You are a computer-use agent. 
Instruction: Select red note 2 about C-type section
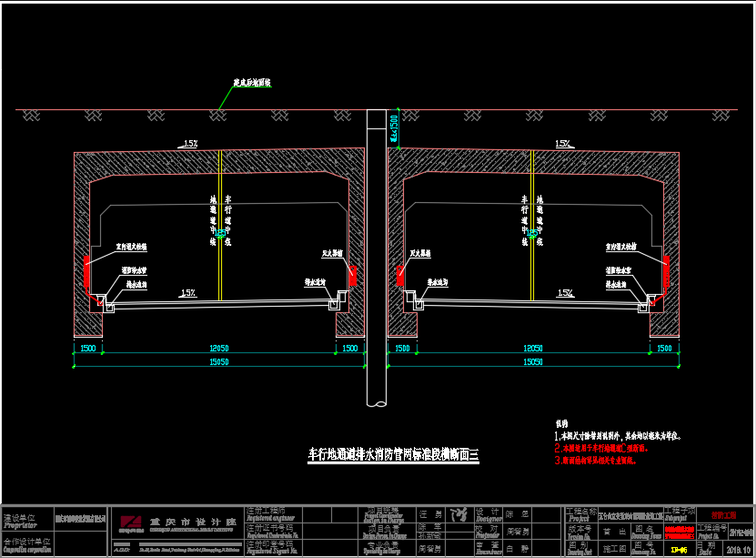(x=601, y=448)
